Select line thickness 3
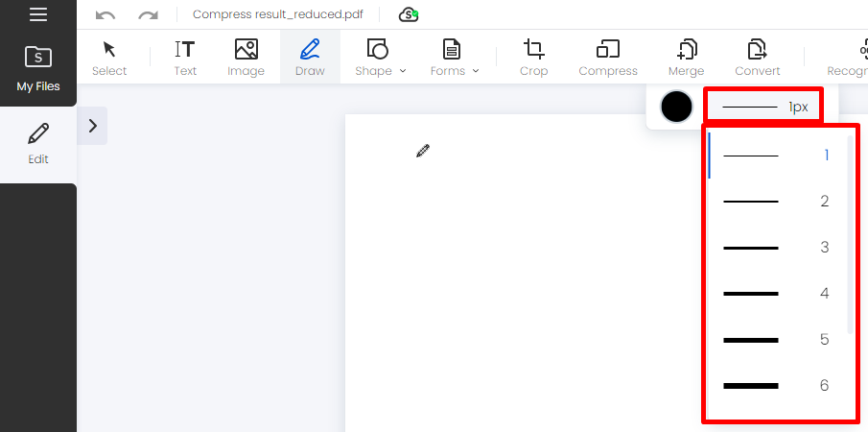Image resolution: width=868 pixels, height=432 pixels. pos(777,248)
